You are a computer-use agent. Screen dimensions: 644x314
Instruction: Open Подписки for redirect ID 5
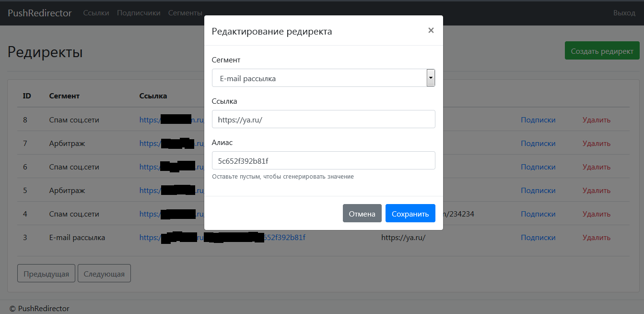[x=538, y=190]
